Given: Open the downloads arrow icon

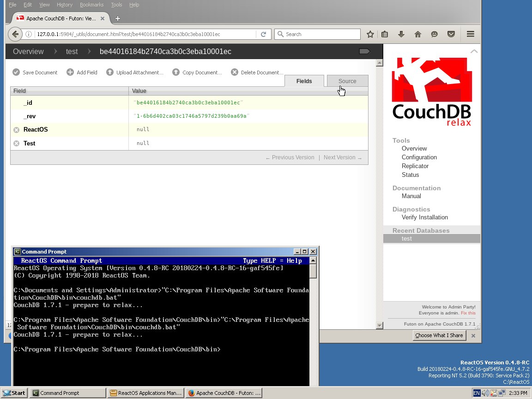Looking at the screenshot, I should click(401, 34).
